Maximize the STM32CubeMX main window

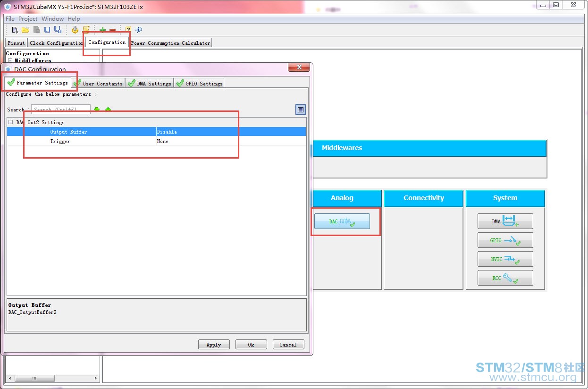[x=556, y=5]
